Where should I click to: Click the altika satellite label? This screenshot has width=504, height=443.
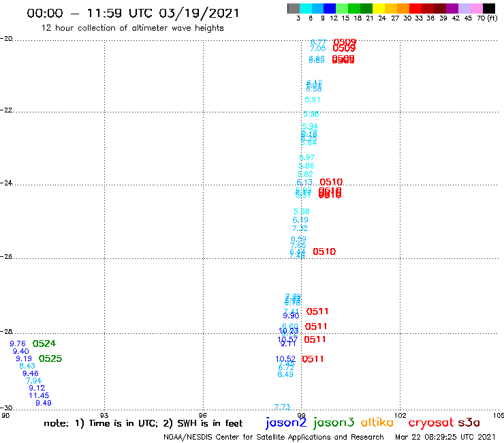[377, 423]
